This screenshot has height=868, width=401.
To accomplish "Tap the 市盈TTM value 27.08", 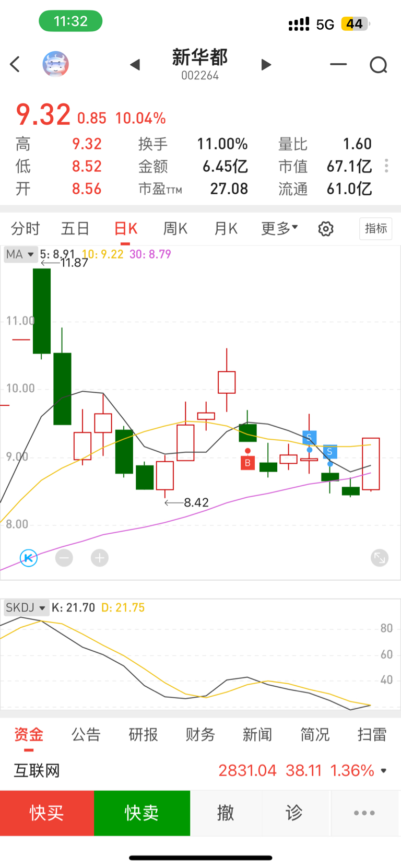I will click(229, 189).
